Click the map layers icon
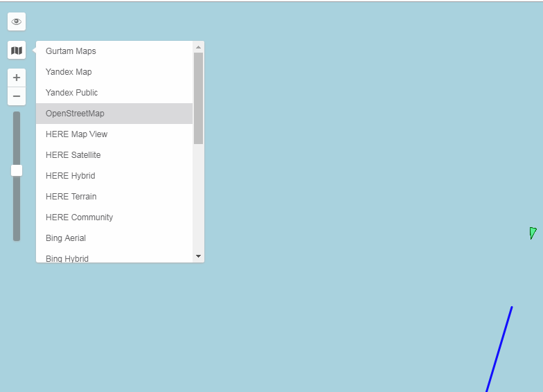This screenshot has width=543, height=392. point(17,51)
